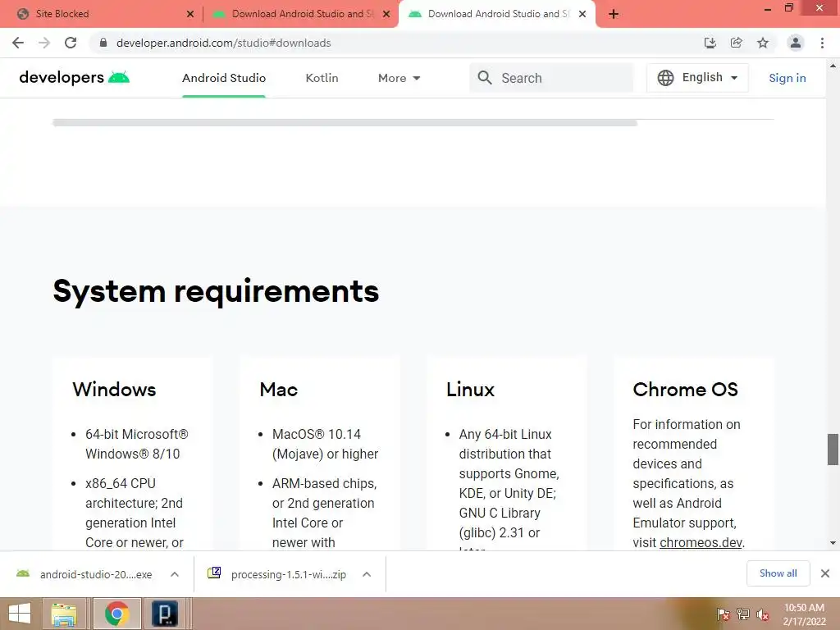Image resolution: width=840 pixels, height=630 pixels.
Task: Expand android-studio download options chevron
Action: [175, 574]
